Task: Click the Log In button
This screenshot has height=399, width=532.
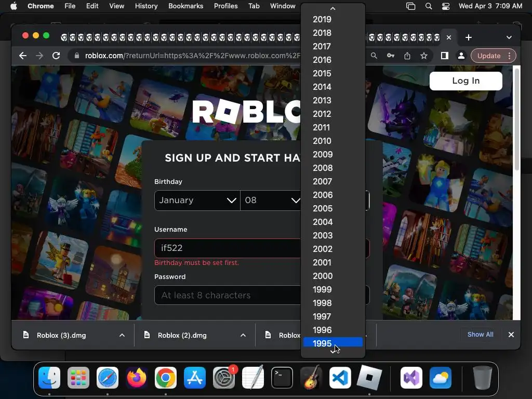Action: coord(466,81)
